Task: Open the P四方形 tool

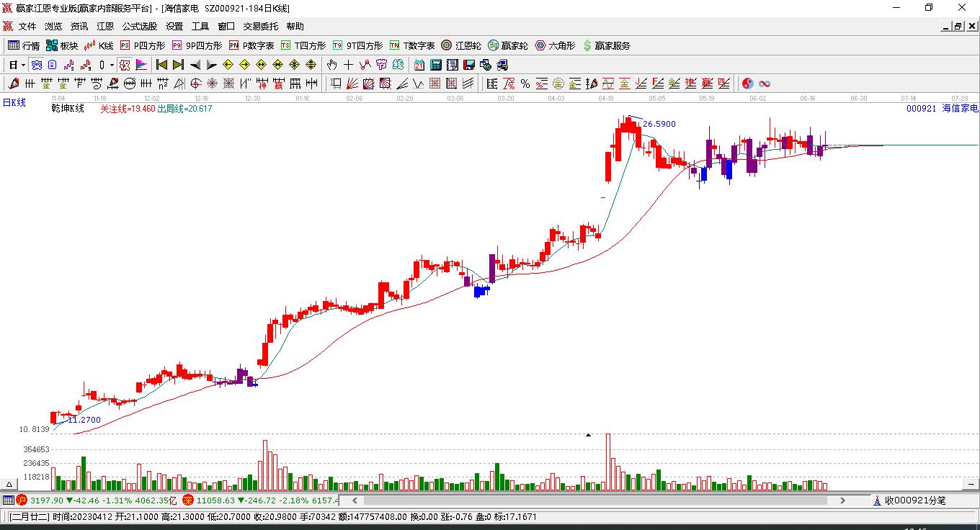Action: coord(142,45)
